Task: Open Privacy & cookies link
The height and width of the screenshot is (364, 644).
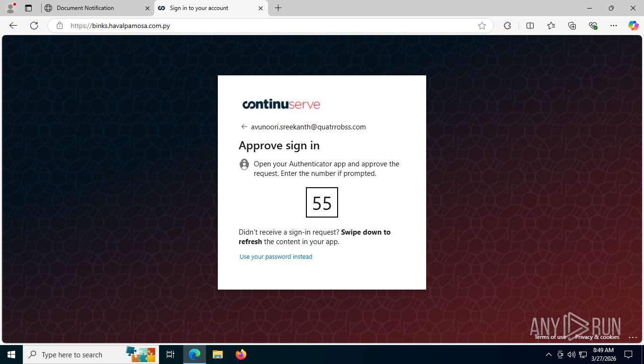Action: (x=597, y=337)
